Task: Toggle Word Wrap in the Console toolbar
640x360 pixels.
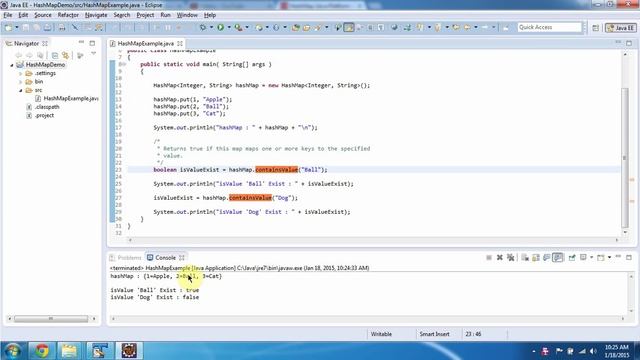Action: click(547, 258)
